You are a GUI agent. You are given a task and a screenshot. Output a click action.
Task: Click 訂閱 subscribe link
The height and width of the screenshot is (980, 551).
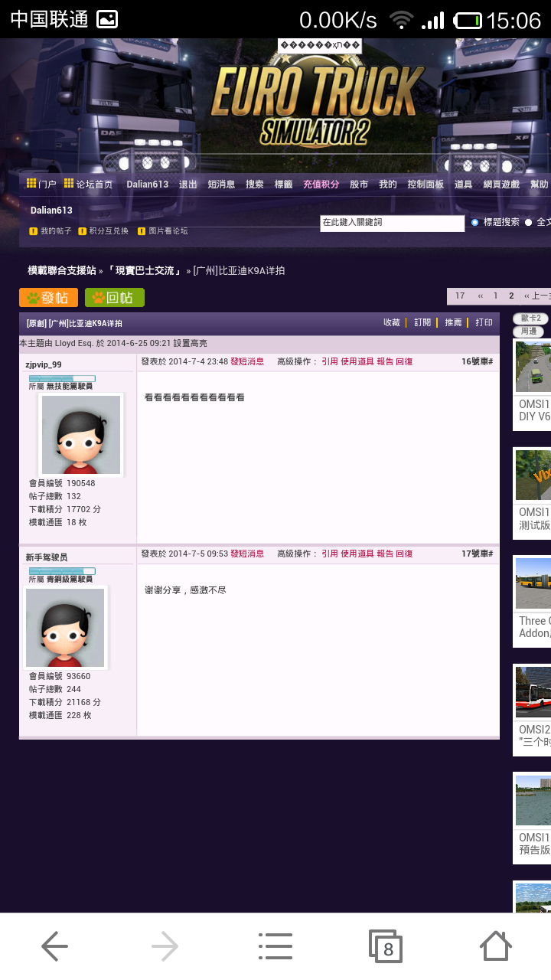[422, 322]
